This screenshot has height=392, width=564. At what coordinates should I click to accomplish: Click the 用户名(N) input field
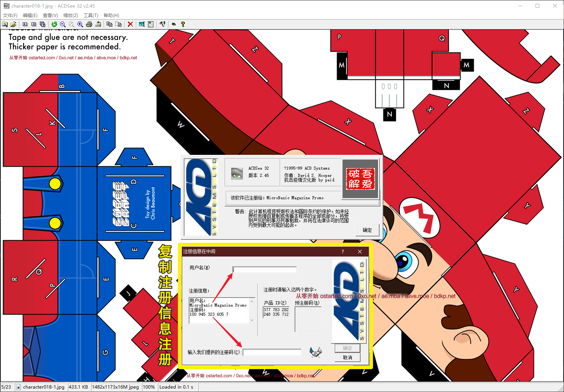click(x=265, y=269)
